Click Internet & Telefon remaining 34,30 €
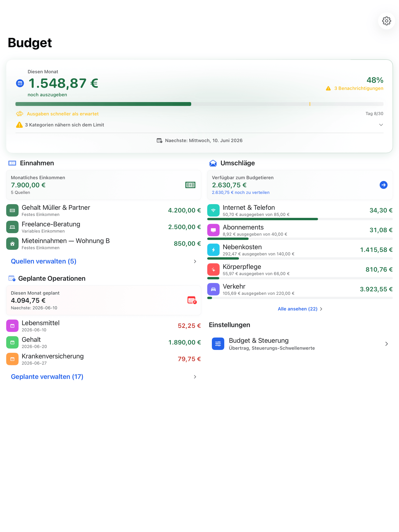 pyautogui.click(x=381, y=210)
